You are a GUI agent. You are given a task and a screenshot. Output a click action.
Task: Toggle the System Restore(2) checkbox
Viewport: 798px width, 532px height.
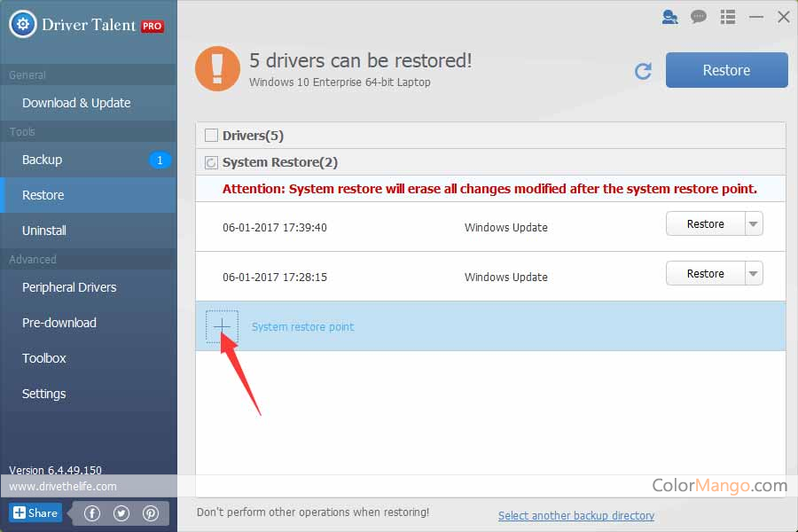[211, 162]
